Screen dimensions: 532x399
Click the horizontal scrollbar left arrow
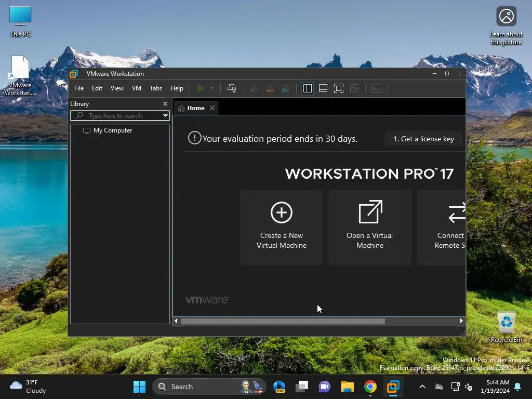pyautogui.click(x=176, y=321)
